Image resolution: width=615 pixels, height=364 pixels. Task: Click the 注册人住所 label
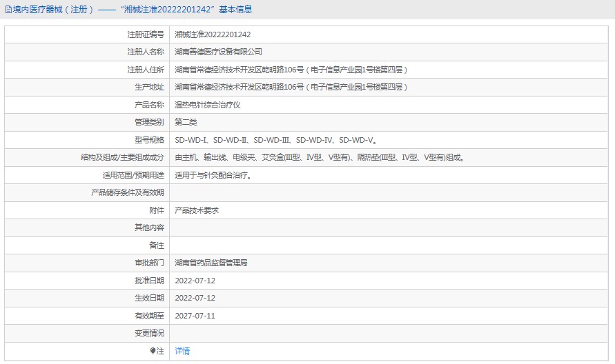tap(146, 70)
